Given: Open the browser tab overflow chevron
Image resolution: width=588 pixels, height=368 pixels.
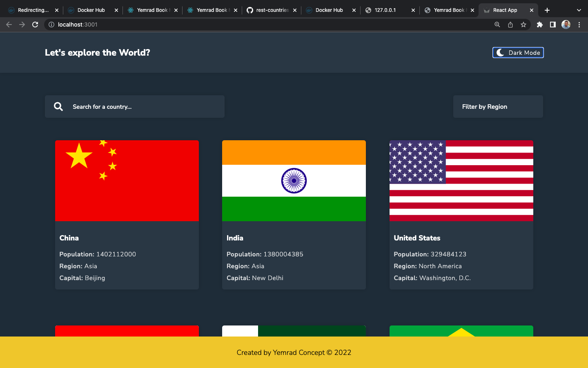Looking at the screenshot, I should 579,10.
